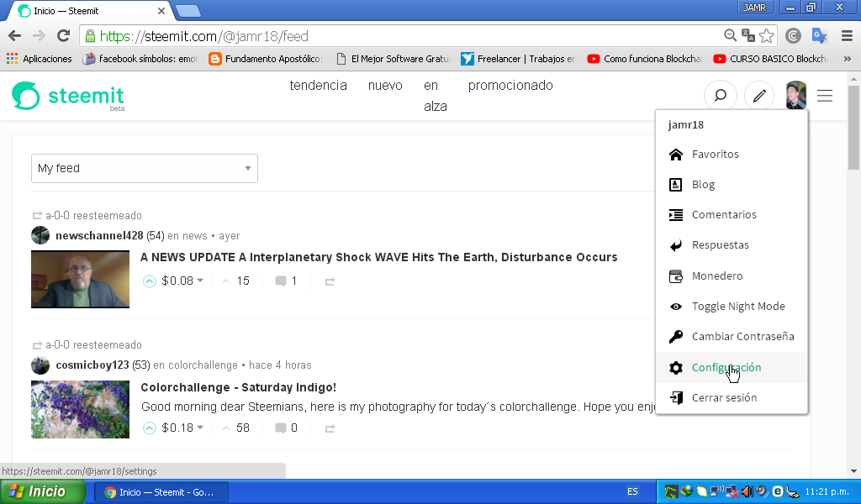Open Monedero wallet from the user menu

[x=732, y=276]
